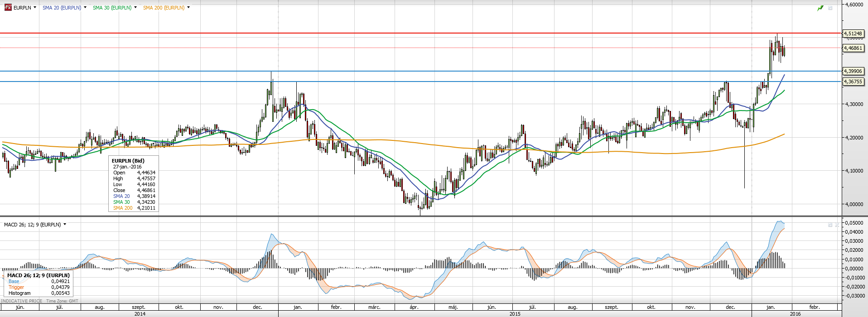Open the EURPLN instrument dropdown arrow
The image size is (868, 317).
click(35, 8)
